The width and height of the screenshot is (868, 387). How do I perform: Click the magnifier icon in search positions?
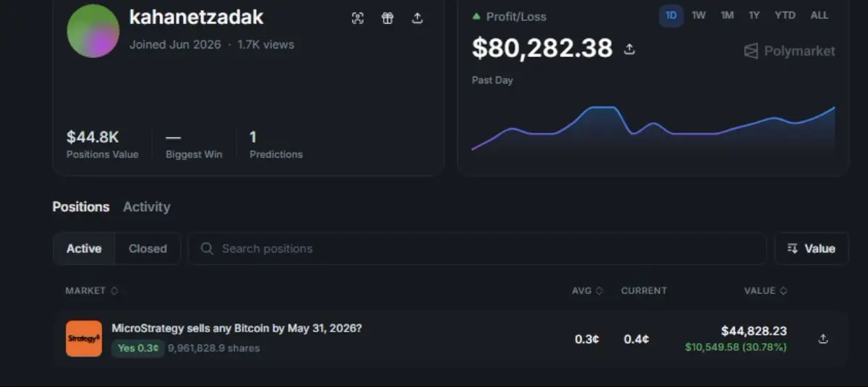(207, 249)
